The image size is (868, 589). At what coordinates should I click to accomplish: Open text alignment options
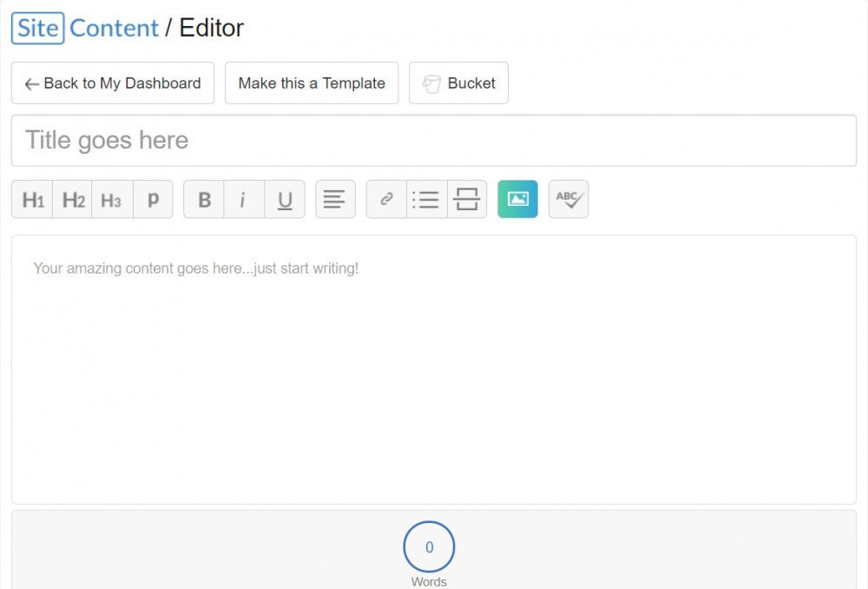pyautogui.click(x=335, y=200)
